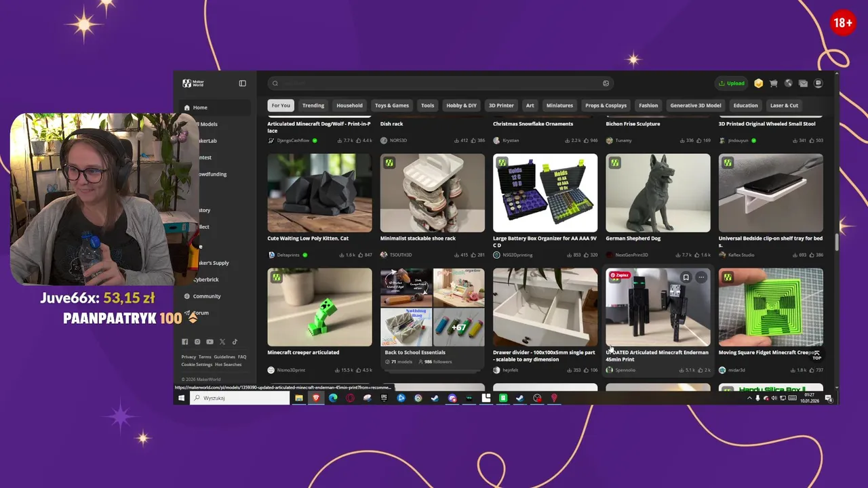The image size is (868, 488).
Task: Select the Miniatures tab
Action: coord(559,105)
